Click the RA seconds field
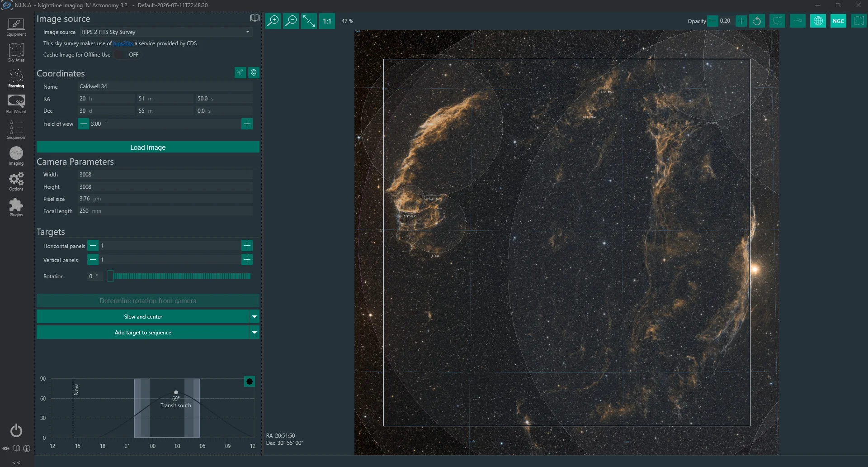 [224, 99]
